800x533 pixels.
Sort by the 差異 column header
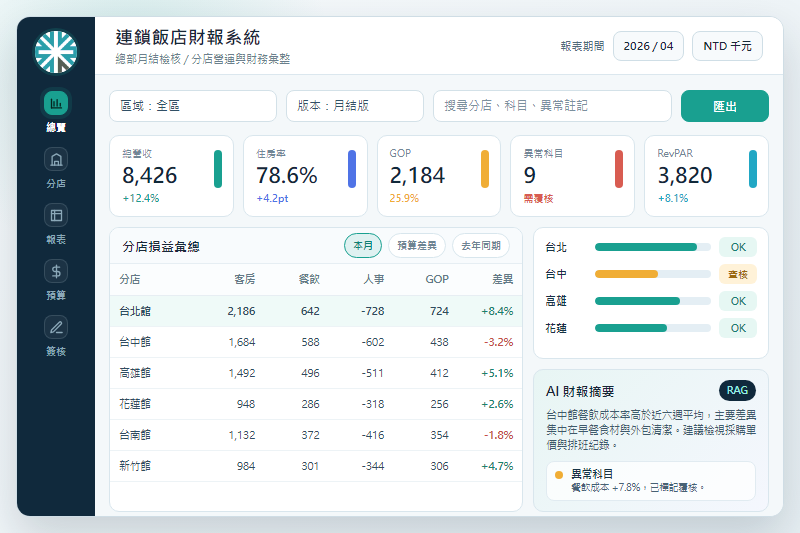503,279
